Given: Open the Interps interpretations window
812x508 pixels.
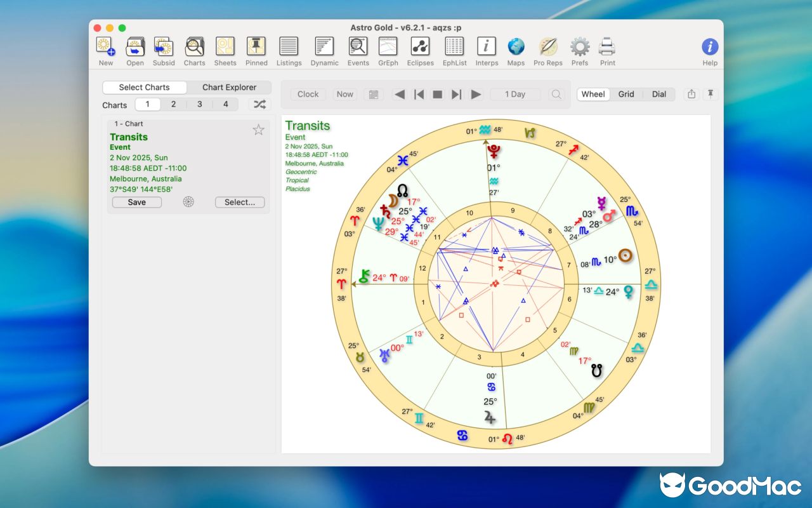Looking at the screenshot, I should pos(487,51).
